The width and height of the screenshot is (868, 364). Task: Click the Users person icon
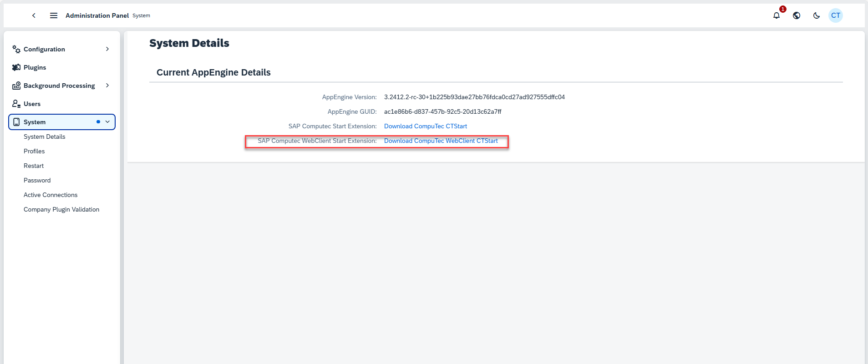click(16, 104)
